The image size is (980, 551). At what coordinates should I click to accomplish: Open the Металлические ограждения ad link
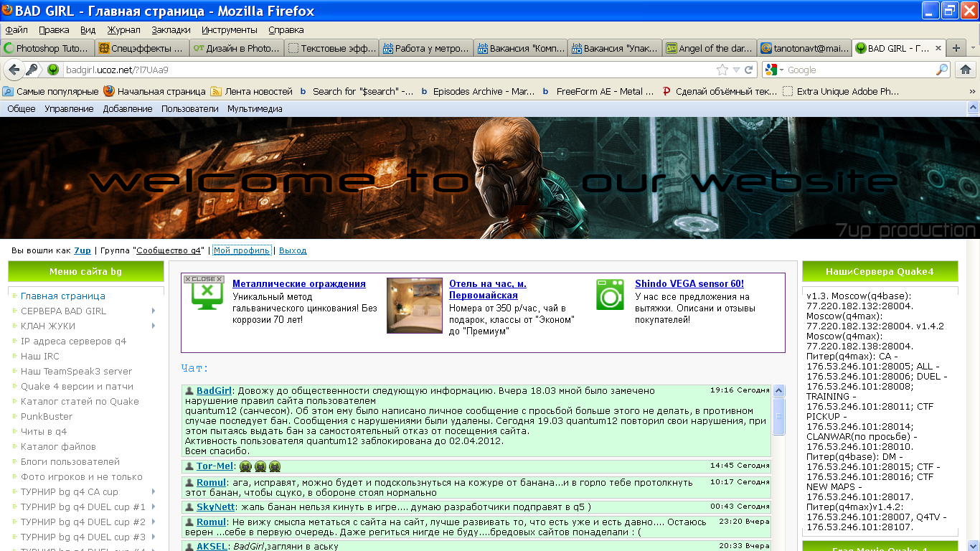point(299,284)
